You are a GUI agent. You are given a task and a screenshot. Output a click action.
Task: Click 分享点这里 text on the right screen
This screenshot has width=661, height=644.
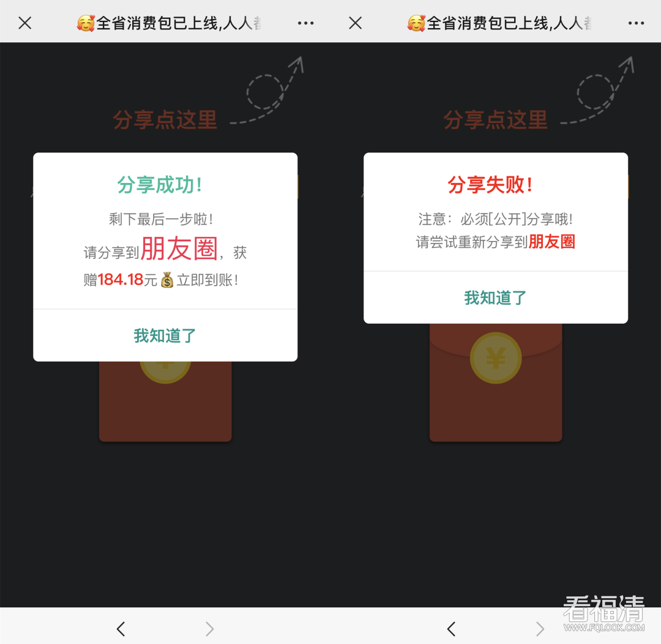[495, 120]
